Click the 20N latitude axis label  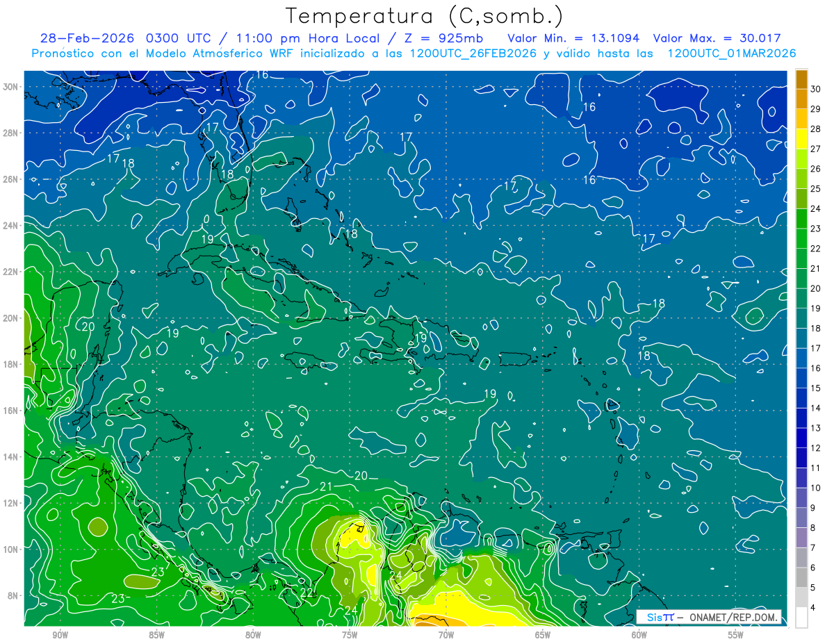[x=11, y=318]
